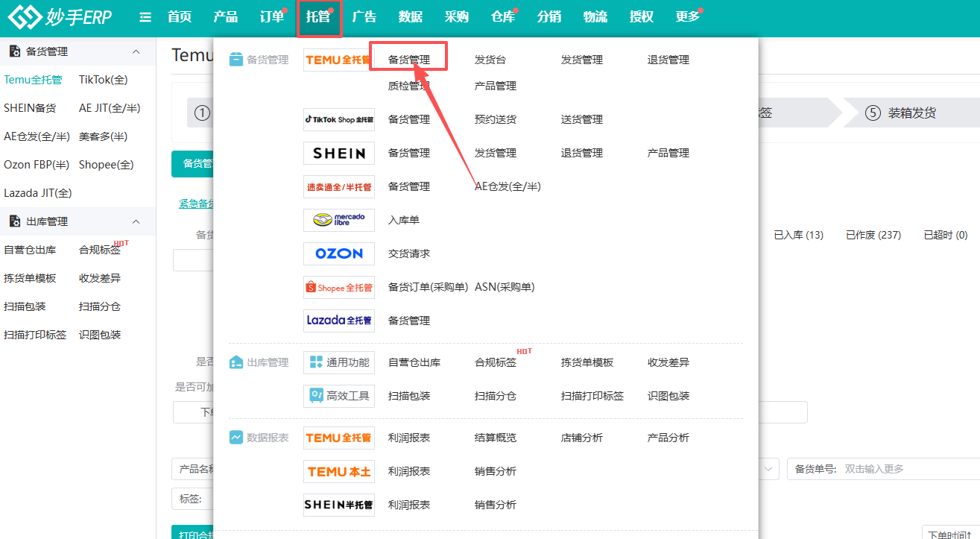Open AE仓发(全/半) link in the mega menu

coord(508,186)
